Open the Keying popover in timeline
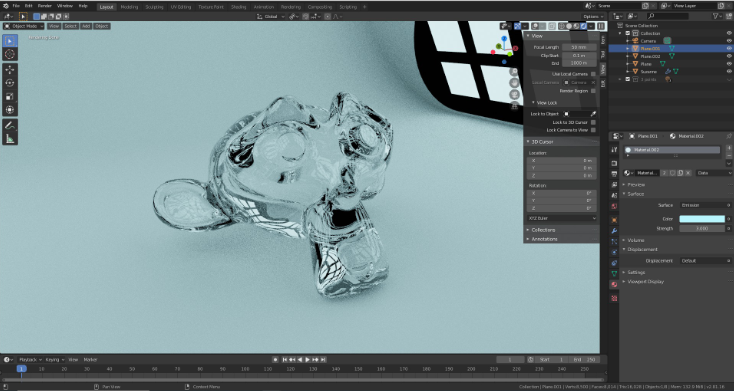This screenshot has height=391, width=734. click(55, 360)
